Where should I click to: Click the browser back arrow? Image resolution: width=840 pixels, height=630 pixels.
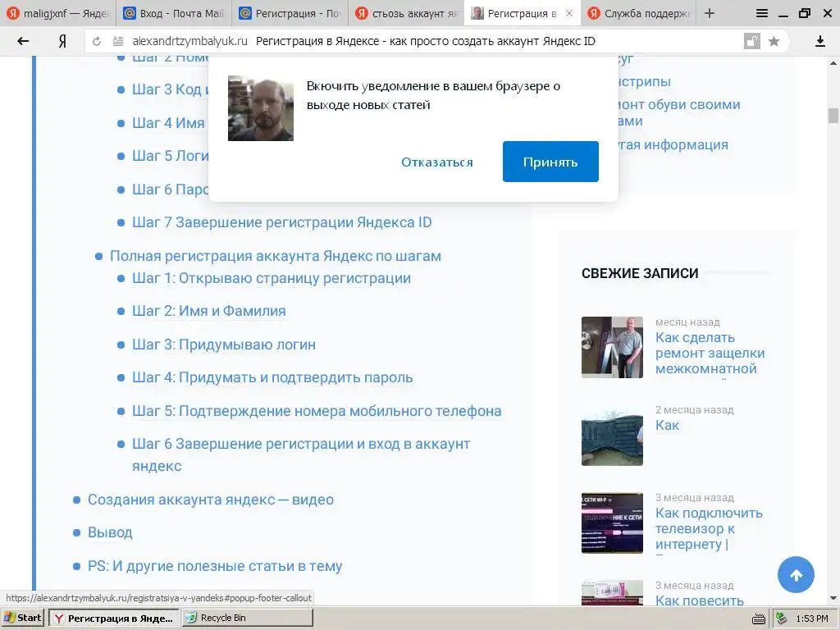pos(23,41)
